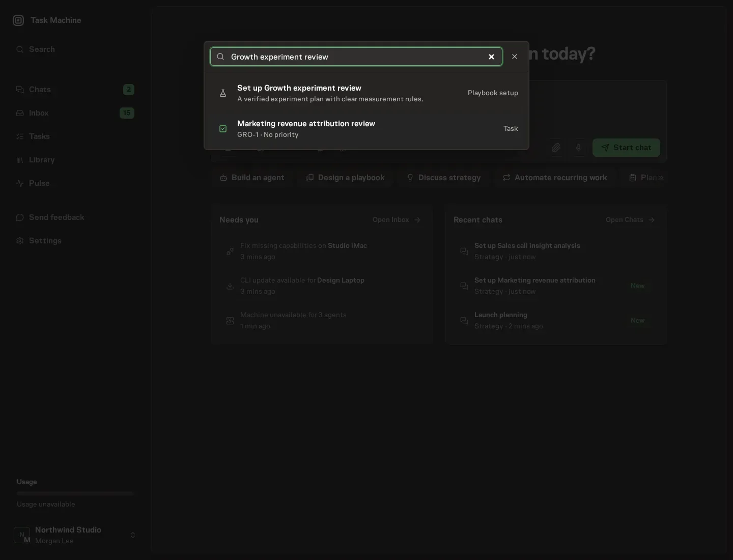Click the Growth experiment review search field

356,57
